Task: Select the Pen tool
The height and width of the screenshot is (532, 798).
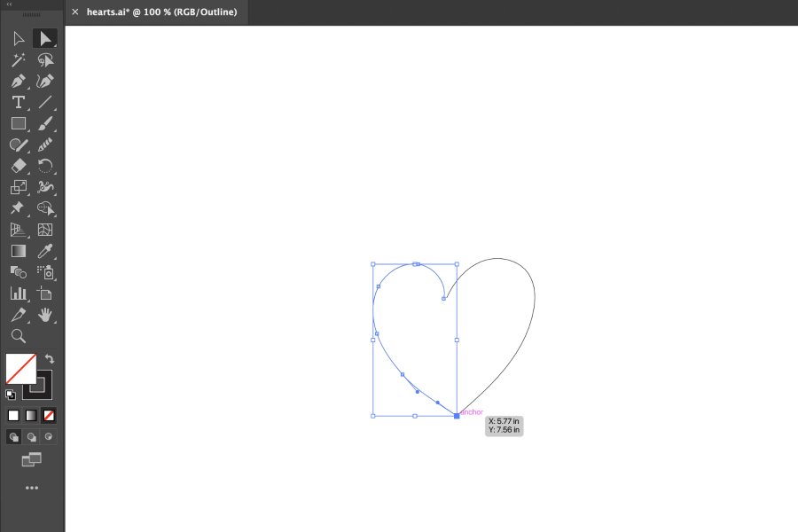Action: pyautogui.click(x=19, y=82)
